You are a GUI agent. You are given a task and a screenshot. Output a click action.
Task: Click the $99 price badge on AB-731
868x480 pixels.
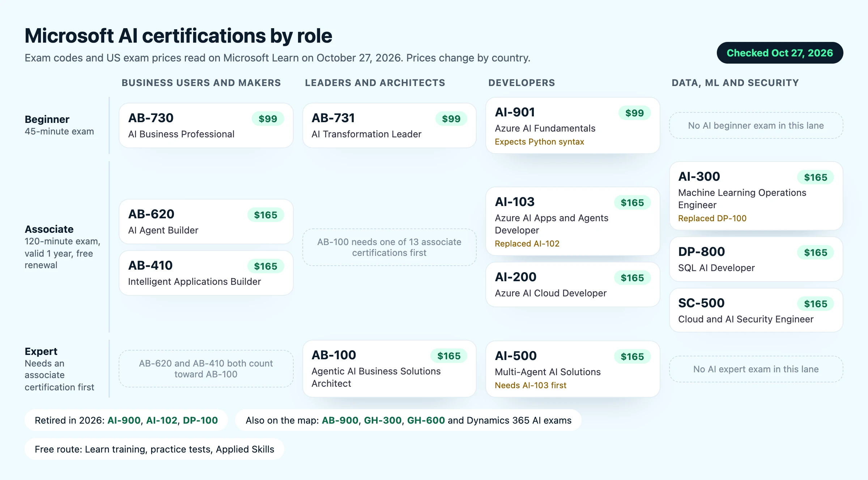click(x=451, y=119)
